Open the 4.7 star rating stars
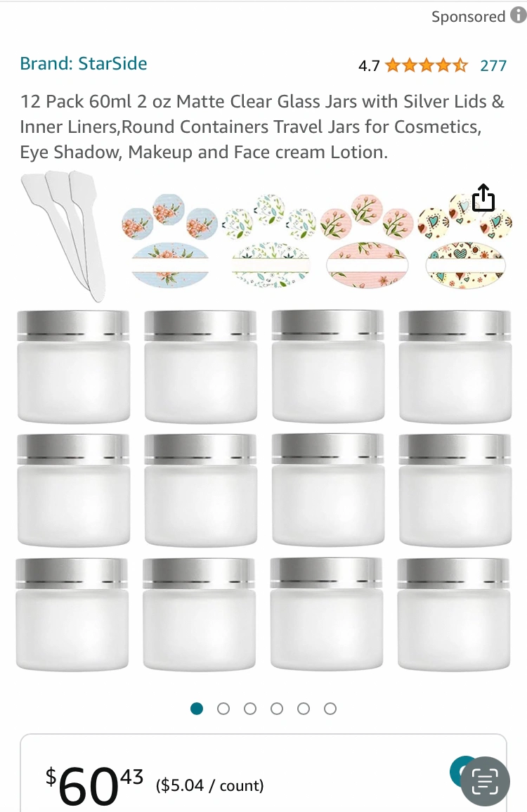Viewport: 527px width, 812px height. (x=427, y=65)
